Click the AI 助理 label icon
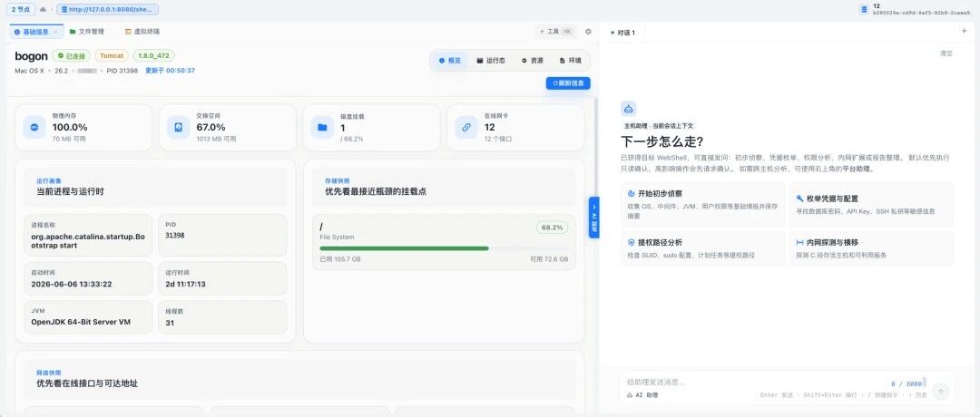 [630, 395]
